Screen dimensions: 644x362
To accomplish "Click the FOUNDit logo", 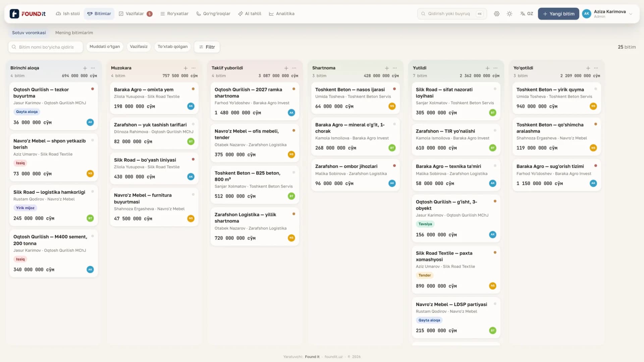I will click(28, 14).
